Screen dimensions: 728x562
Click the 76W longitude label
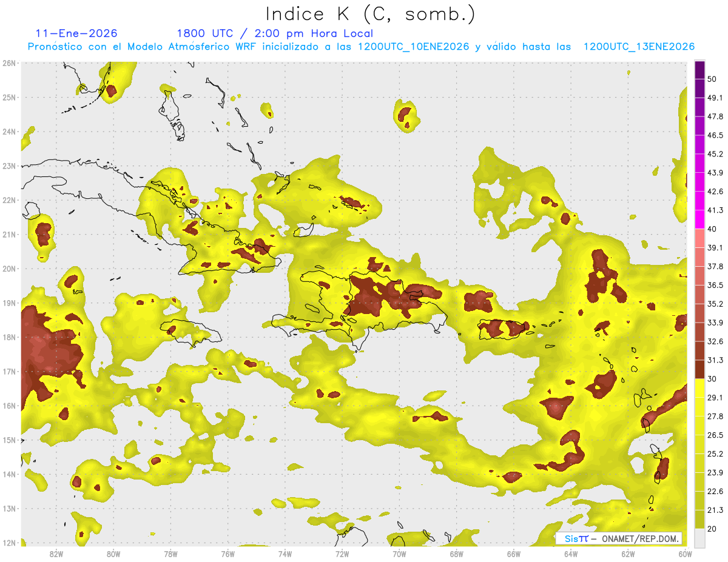(x=227, y=554)
